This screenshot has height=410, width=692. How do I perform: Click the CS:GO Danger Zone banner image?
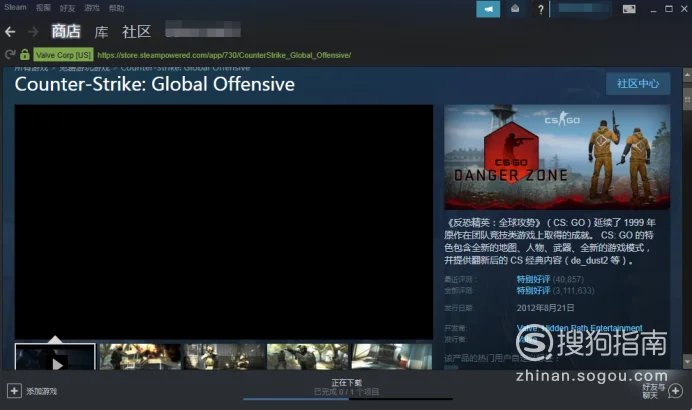click(557, 157)
